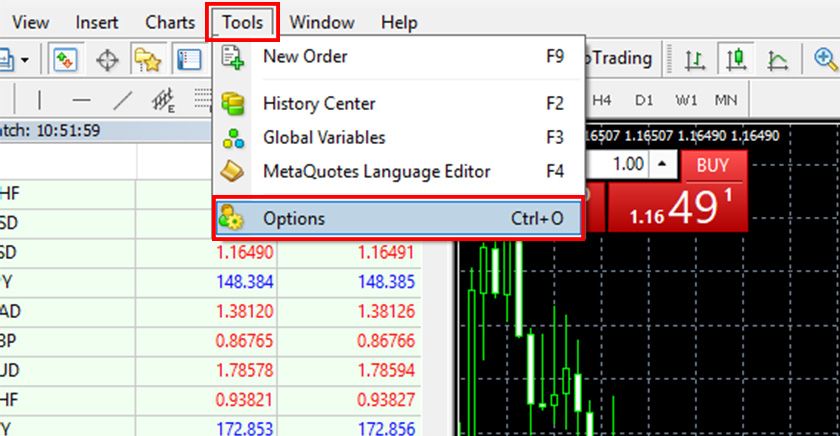Increase trade volume with up arrow
The width and height of the screenshot is (840, 436).
coord(664,164)
